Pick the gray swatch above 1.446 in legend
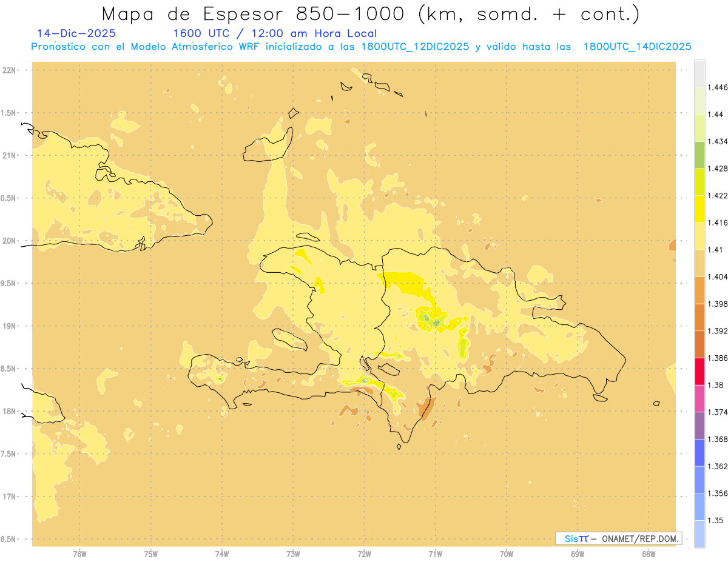This screenshot has height=562, width=728. (x=699, y=74)
